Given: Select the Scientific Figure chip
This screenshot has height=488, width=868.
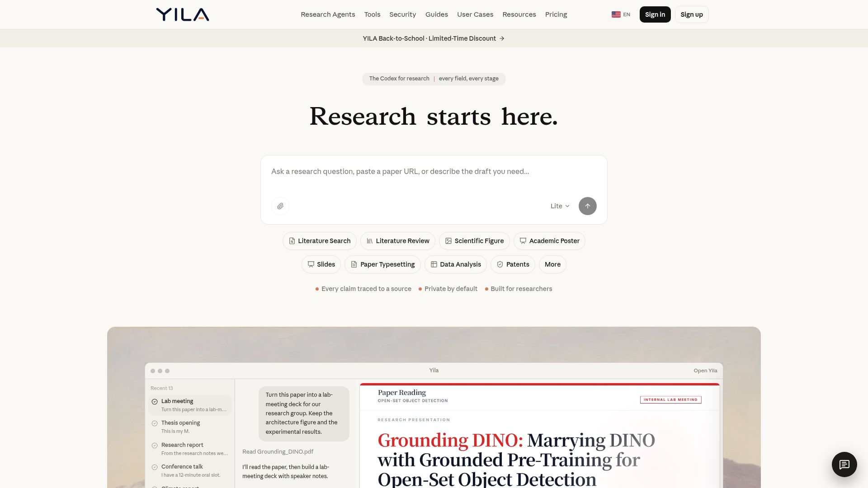Looking at the screenshot, I should tap(474, 241).
